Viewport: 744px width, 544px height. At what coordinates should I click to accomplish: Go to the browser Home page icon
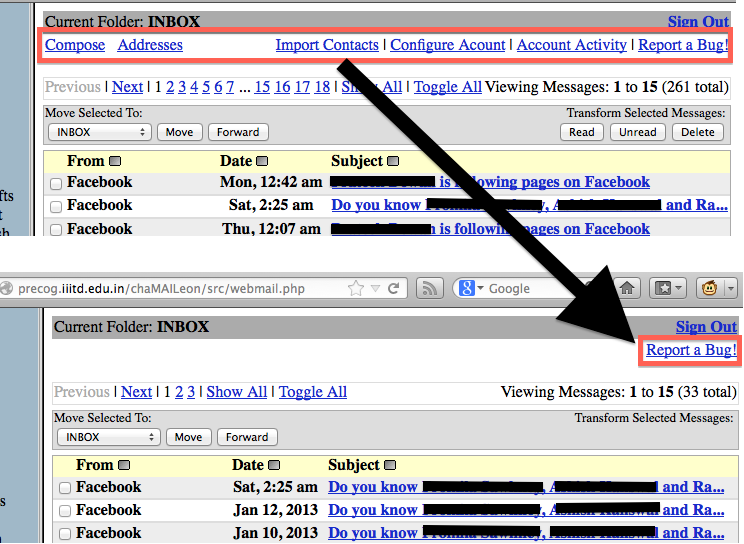click(x=627, y=289)
